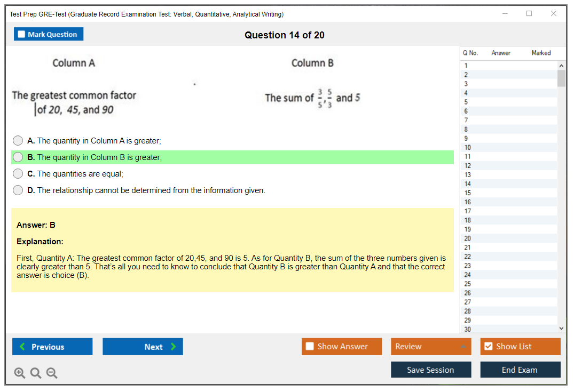Open the Review dropdown menu
This screenshot has width=574, height=392.
coord(431,347)
